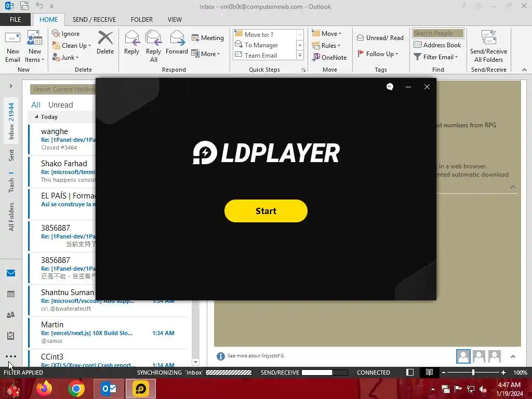Switch to the People view
The width and height of the screenshot is (532, 399).
pyautogui.click(x=11, y=315)
